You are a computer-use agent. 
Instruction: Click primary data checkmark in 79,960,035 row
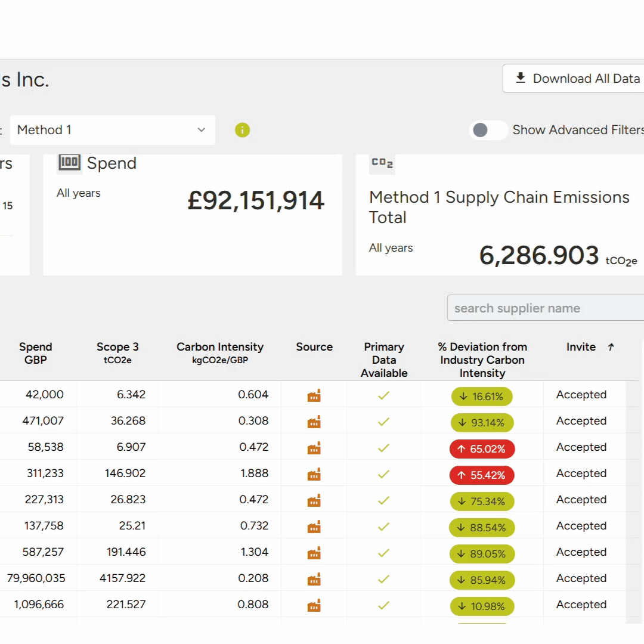(383, 580)
